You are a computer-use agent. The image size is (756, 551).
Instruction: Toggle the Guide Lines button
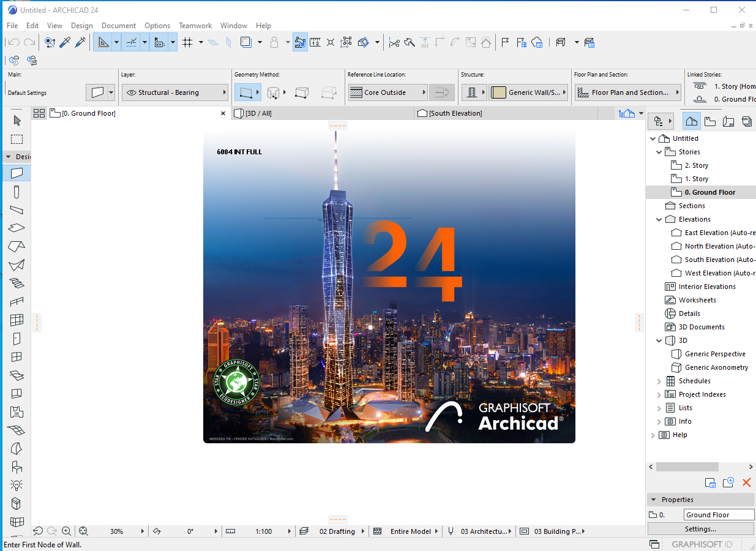coord(102,42)
